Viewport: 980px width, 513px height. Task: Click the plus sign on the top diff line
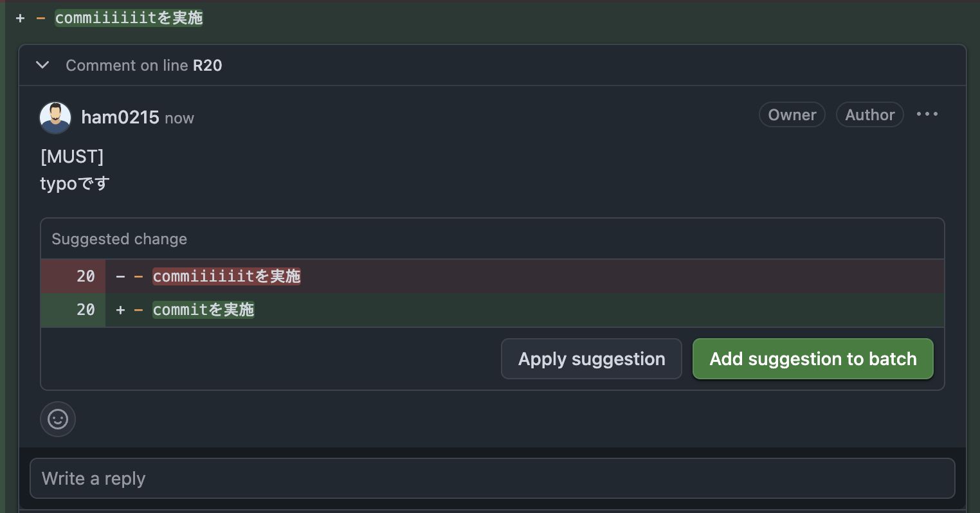[20, 18]
